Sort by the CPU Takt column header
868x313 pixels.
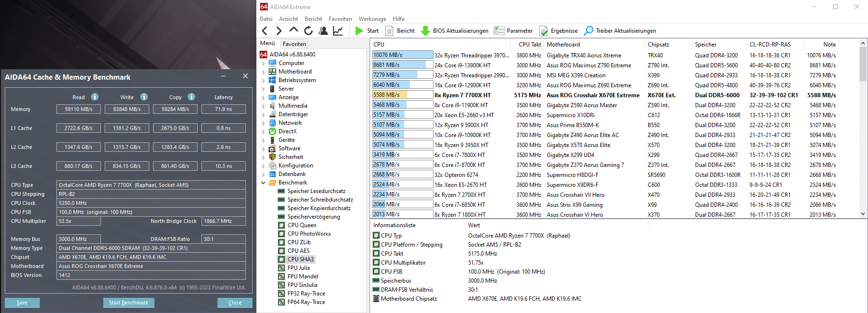527,45
